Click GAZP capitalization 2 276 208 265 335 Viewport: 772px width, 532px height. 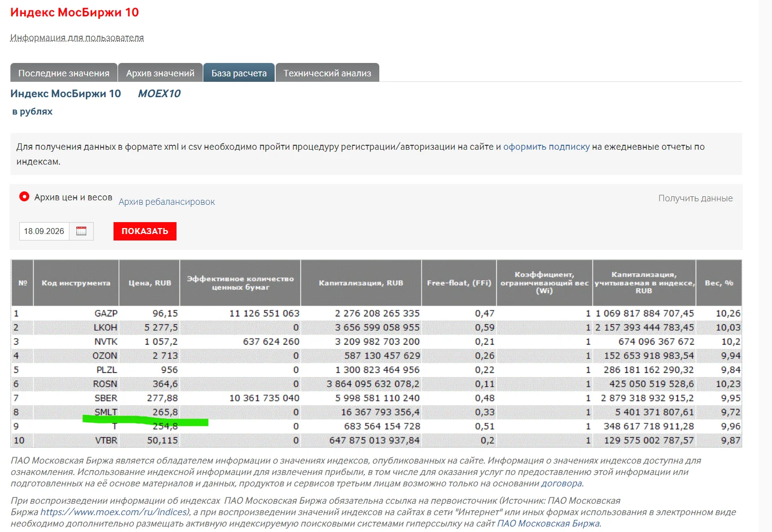pos(377,313)
